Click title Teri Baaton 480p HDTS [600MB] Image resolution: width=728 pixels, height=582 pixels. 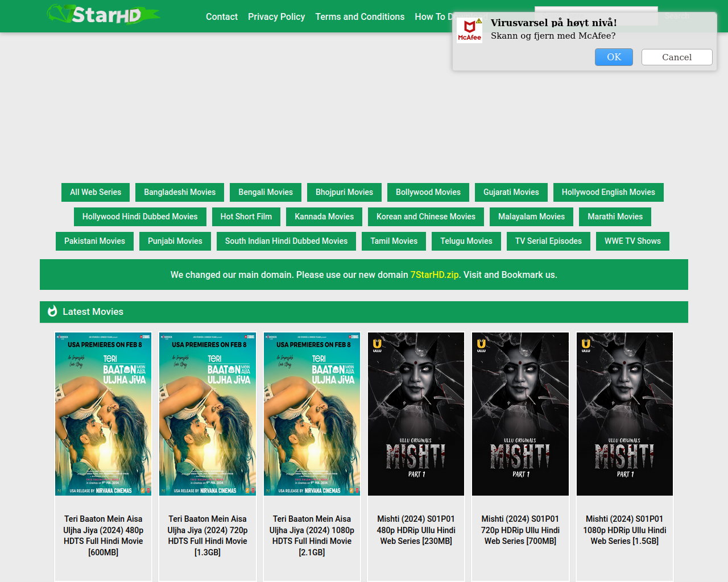104,535
